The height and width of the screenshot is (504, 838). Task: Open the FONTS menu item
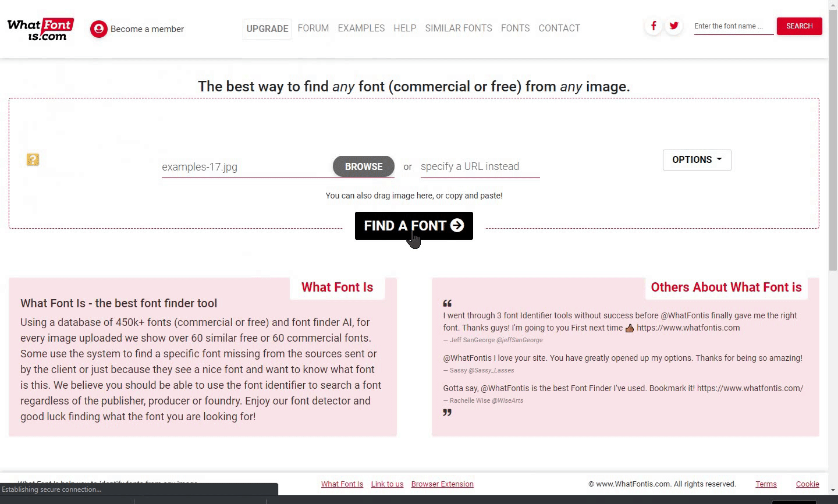(x=516, y=28)
